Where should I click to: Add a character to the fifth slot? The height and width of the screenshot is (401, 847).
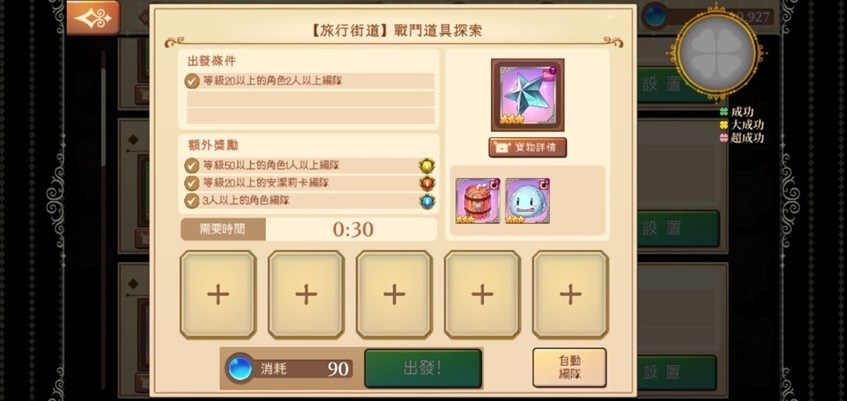coord(570,295)
